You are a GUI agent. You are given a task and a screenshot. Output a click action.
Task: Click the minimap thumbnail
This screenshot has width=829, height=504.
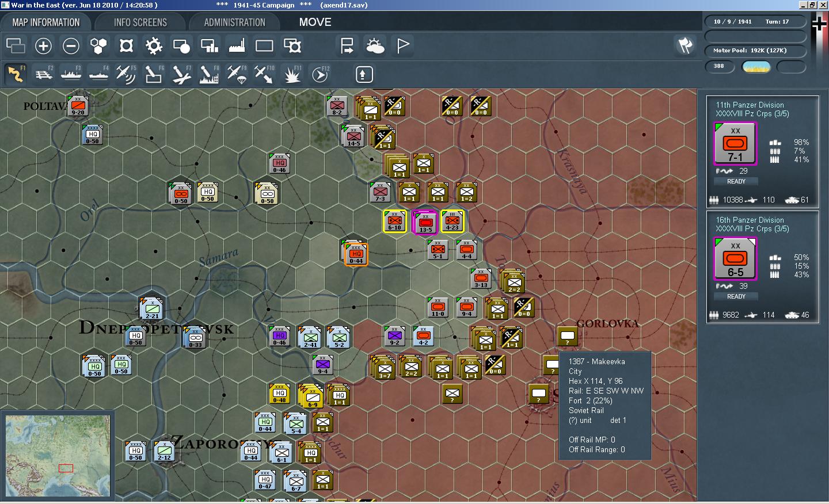point(57,455)
